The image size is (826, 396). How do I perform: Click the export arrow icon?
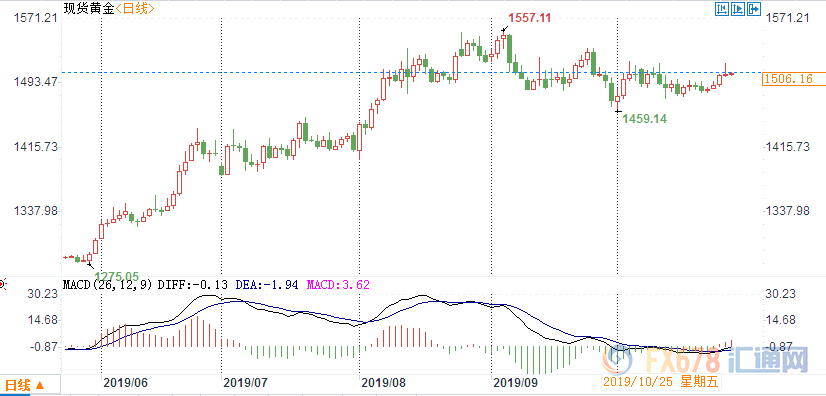pyautogui.click(x=754, y=8)
